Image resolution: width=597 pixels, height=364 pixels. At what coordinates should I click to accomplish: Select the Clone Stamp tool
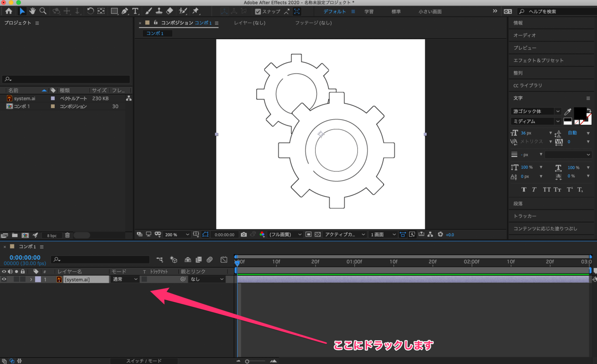pyautogui.click(x=159, y=11)
